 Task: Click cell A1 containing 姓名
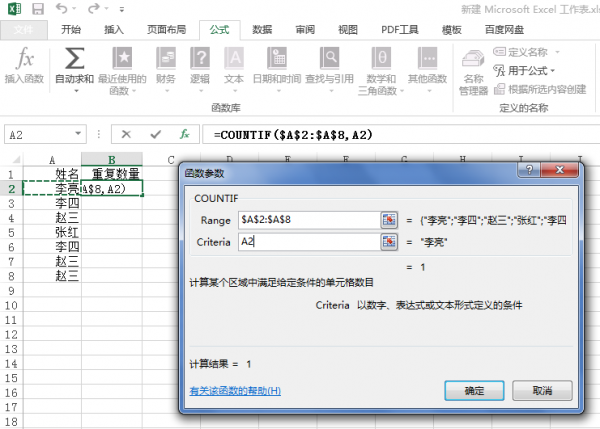pyautogui.click(x=52, y=174)
